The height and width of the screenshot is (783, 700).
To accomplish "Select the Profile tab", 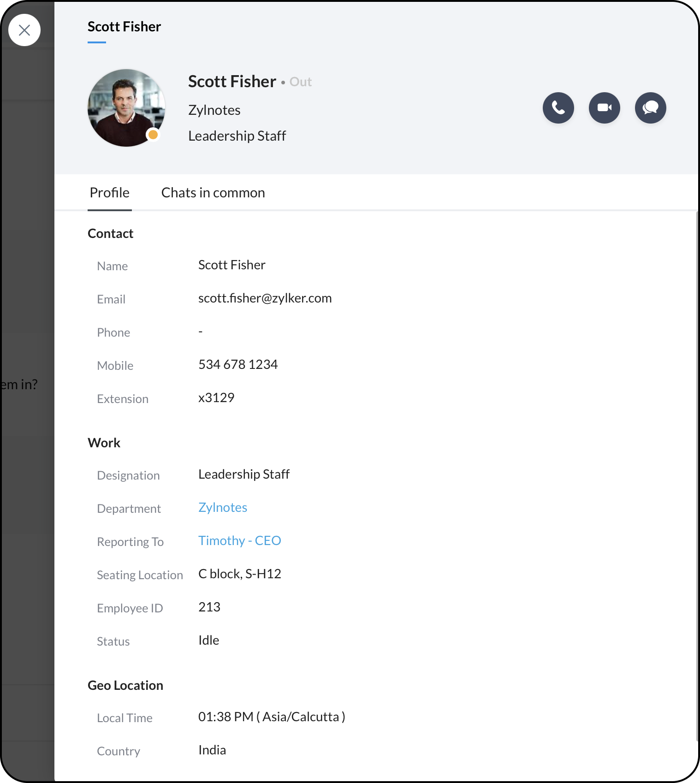I will (x=110, y=193).
